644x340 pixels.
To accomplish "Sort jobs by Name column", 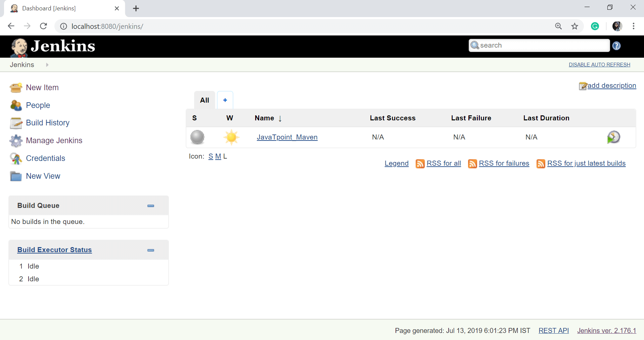I will coord(268,118).
